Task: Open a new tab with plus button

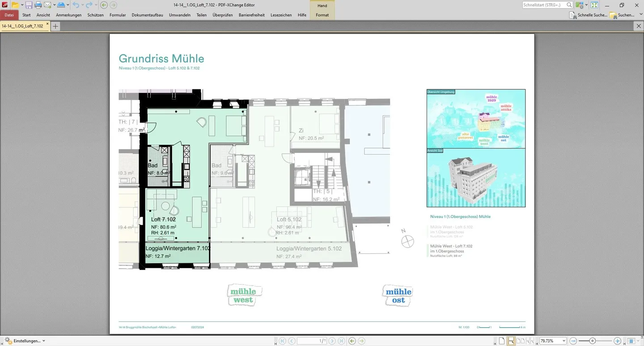Action: tap(55, 26)
